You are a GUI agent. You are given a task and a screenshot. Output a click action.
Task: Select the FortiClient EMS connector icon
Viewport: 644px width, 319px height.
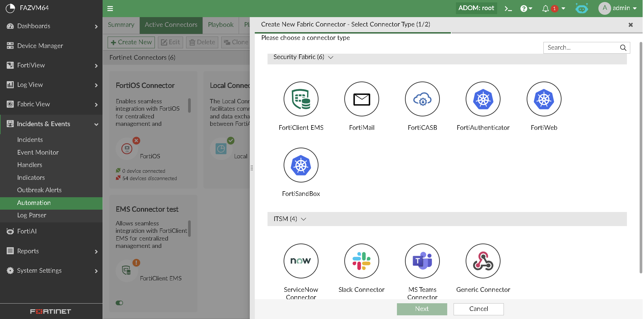[x=301, y=99]
